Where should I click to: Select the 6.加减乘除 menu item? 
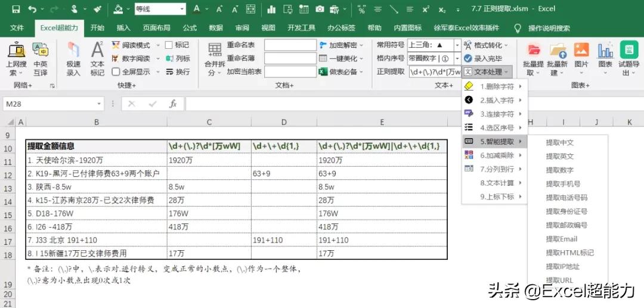click(x=494, y=155)
